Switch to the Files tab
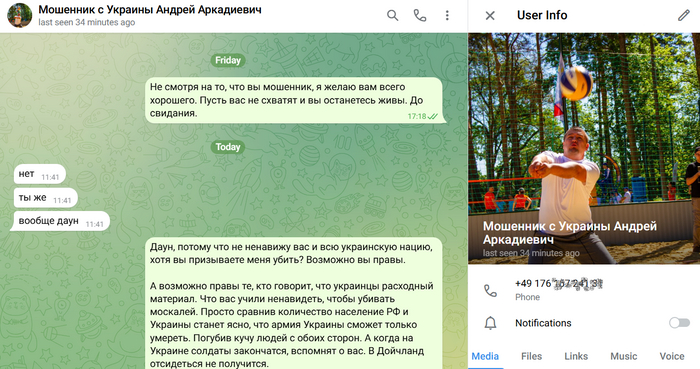 [x=531, y=356]
